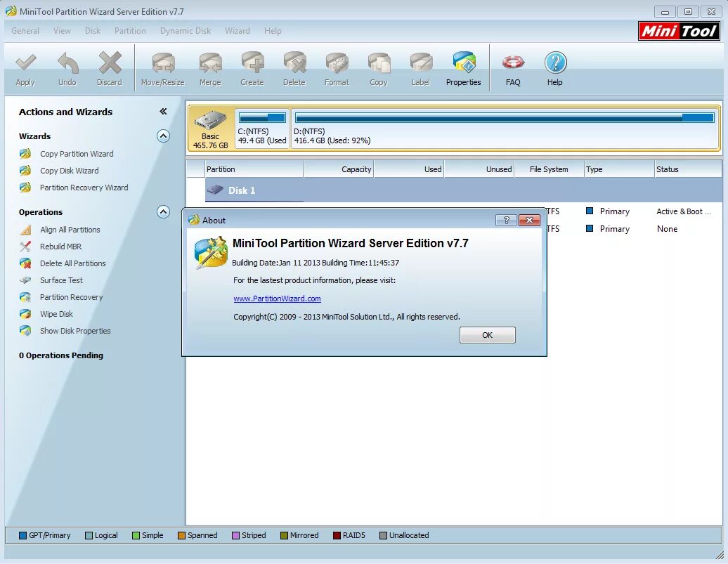Run the Rebuild MBR operation
Image resolution: width=728 pixels, height=564 pixels.
click(x=61, y=247)
